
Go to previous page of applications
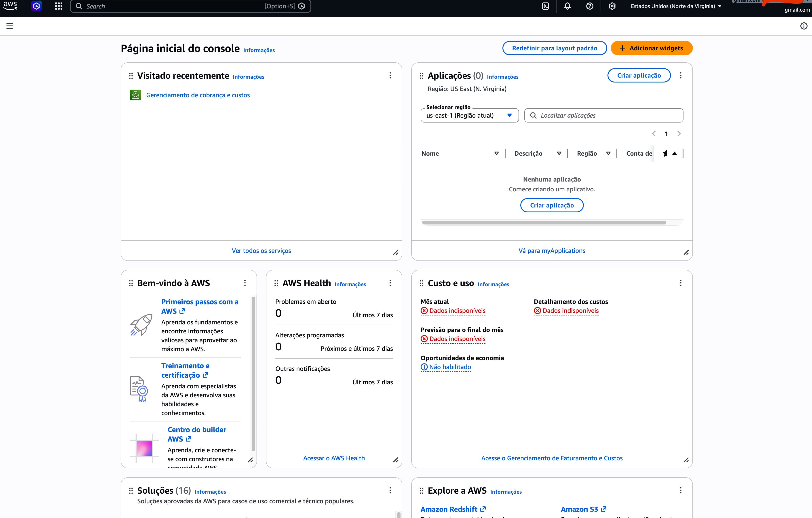654,134
